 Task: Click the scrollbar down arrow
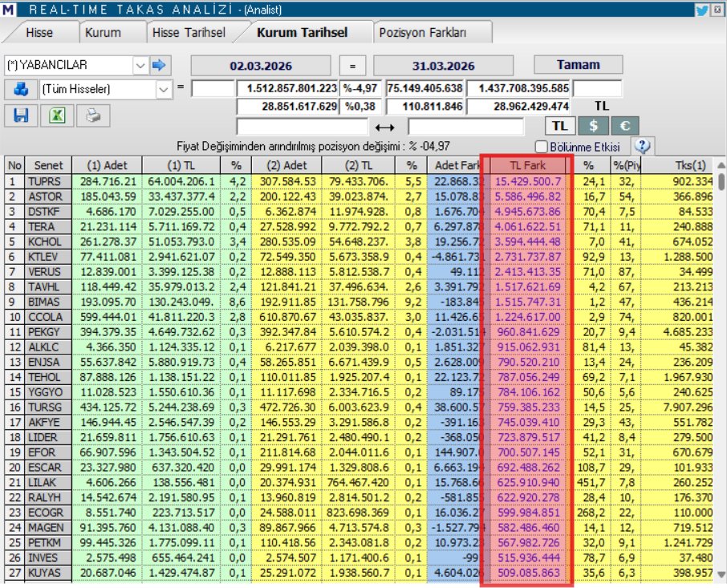click(721, 574)
